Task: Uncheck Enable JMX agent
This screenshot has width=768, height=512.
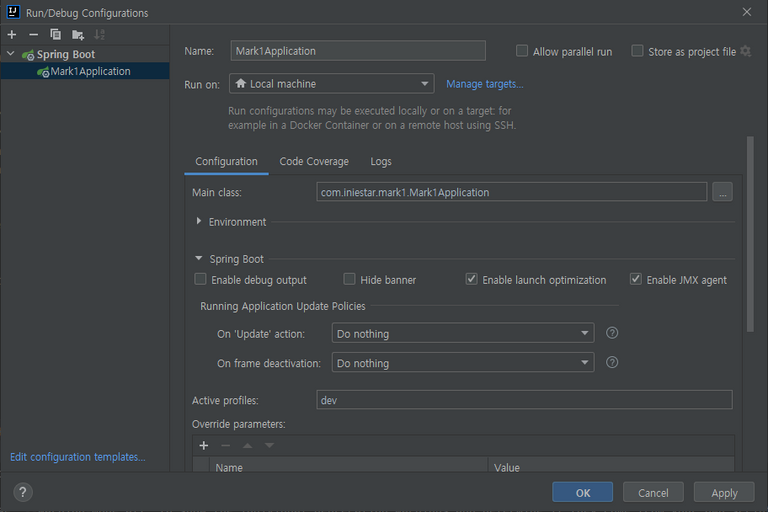Action: tap(636, 279)
